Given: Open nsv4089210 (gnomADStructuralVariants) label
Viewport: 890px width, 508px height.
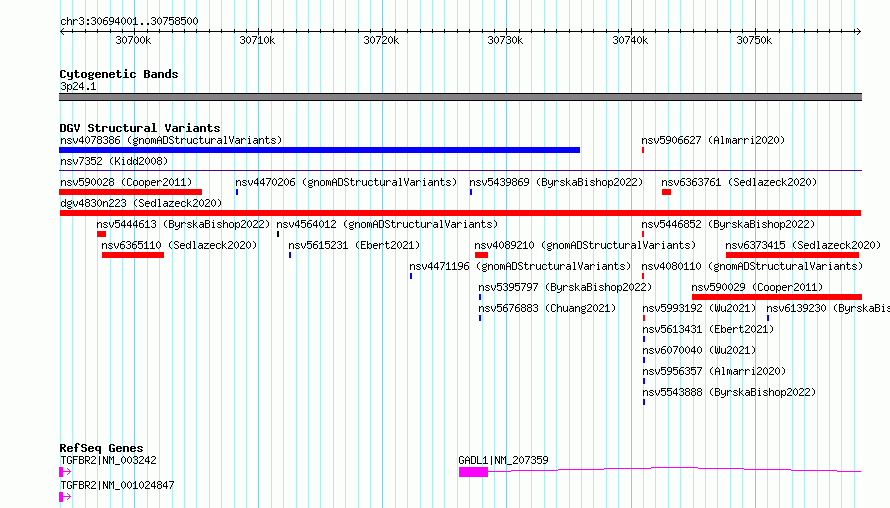Looking at the screenshot, I should click(x=585, y=245).
